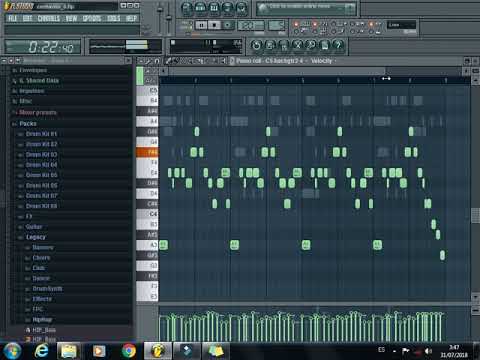Open Internet Explorer from the taskbar
Screen dimensions: 480x360
point(41,351)
